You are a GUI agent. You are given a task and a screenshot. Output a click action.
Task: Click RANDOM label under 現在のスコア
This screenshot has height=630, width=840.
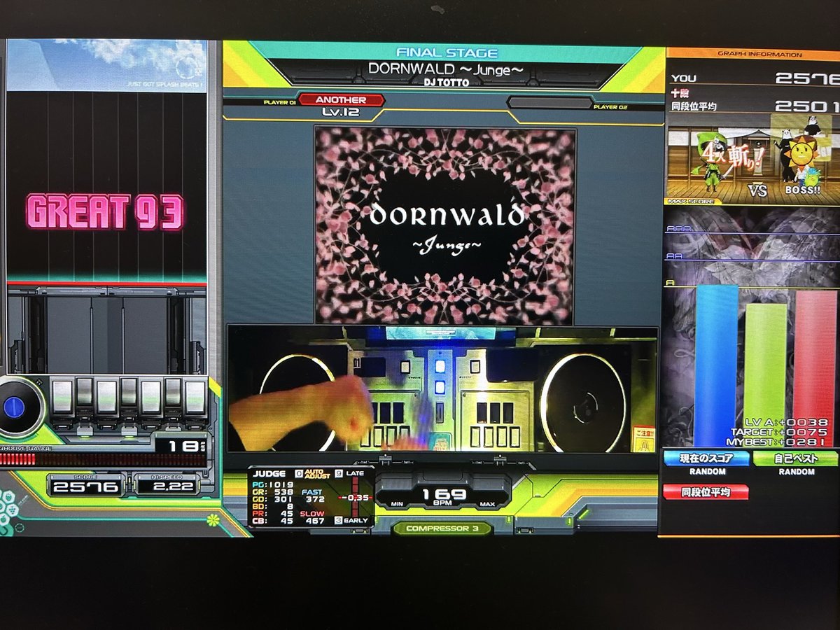click(708, 472)
